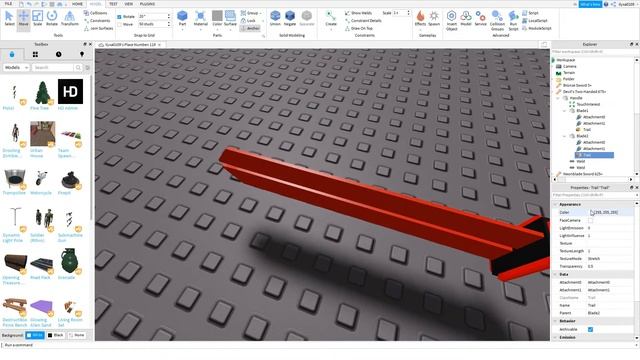Collapse the Appearance properties section
The image size is (640, 360).
(555, 204)
